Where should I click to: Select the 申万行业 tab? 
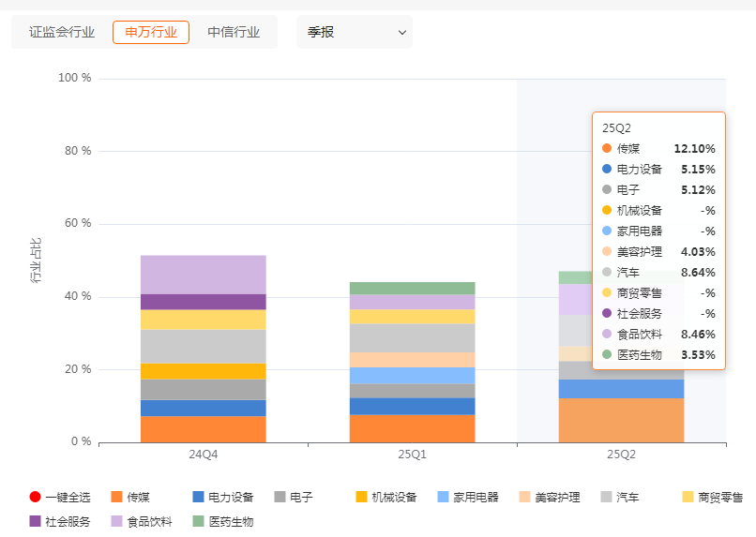(x=151, y=32)
